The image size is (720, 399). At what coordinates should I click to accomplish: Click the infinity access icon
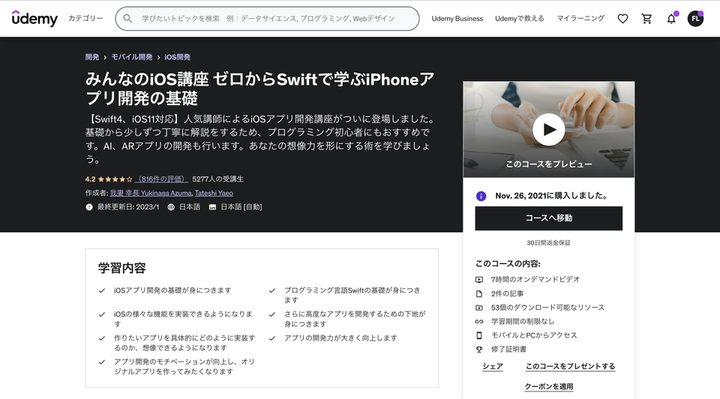479,321
